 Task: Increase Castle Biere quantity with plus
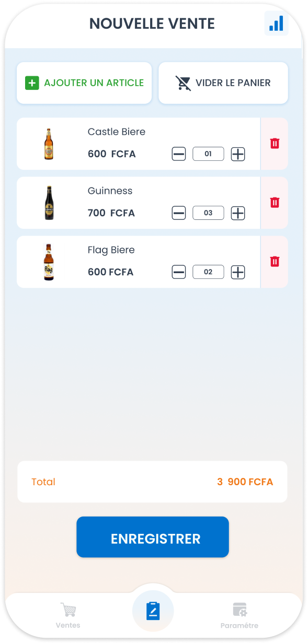coord(238,154)
